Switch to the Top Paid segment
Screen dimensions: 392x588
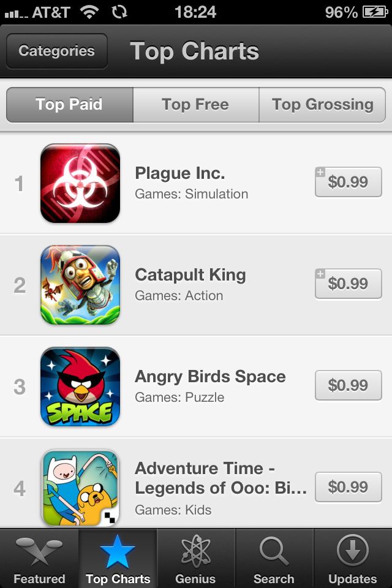(70, 105)
